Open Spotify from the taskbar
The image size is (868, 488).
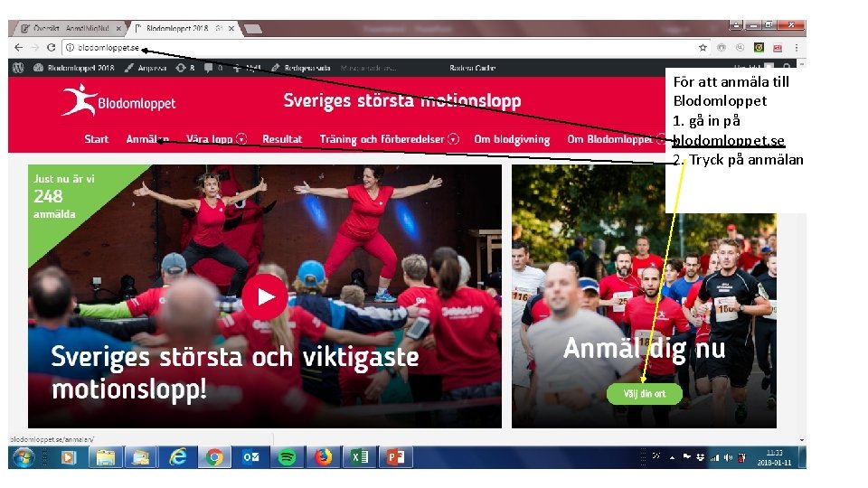[287, 457]
